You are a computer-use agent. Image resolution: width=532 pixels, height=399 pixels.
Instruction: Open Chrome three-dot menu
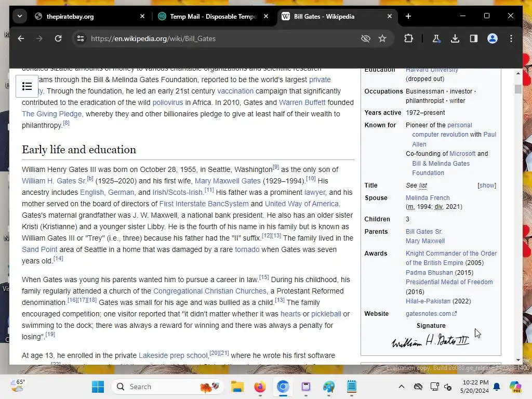coord(511,38)
